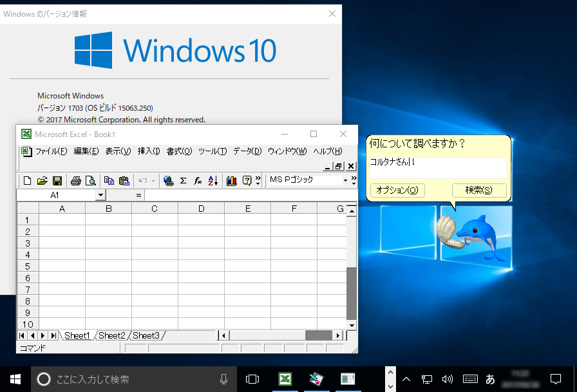Open 表示(V) menu
This screenshot has width=577, height=392.
click(118, 151)
